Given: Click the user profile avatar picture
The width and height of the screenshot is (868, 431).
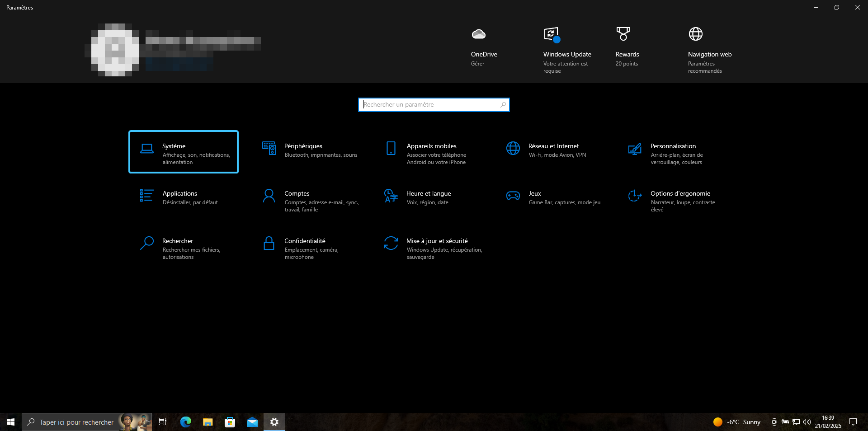Looking at the screenshot, I should point(115,50).
